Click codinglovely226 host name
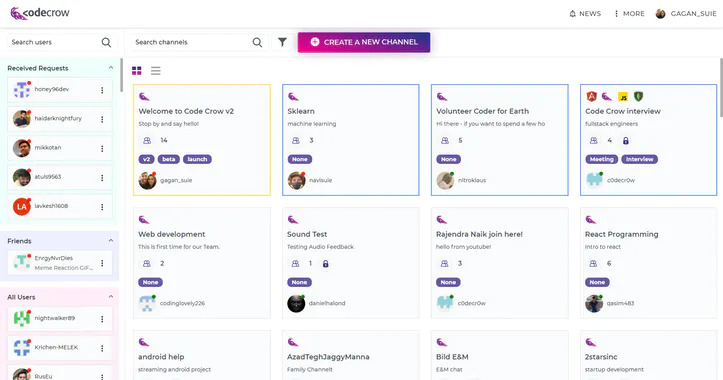Screen dimensions: 723x380 point(182,303)
